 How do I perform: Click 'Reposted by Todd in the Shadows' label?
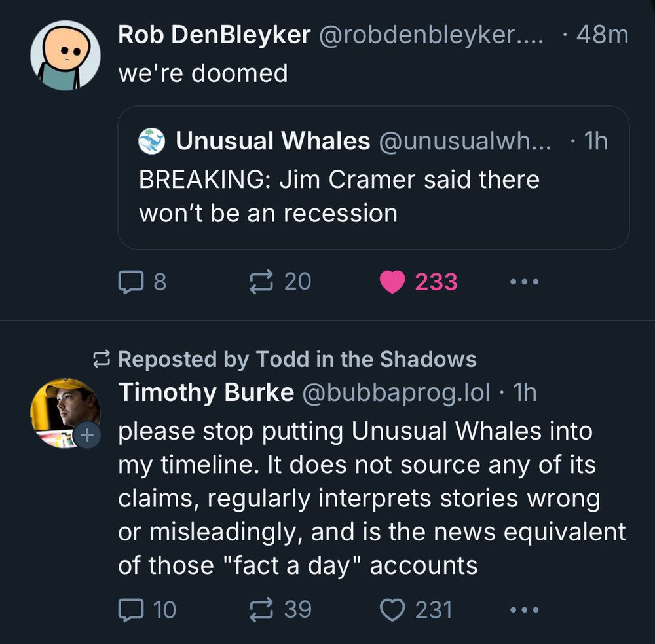(297, 359)
